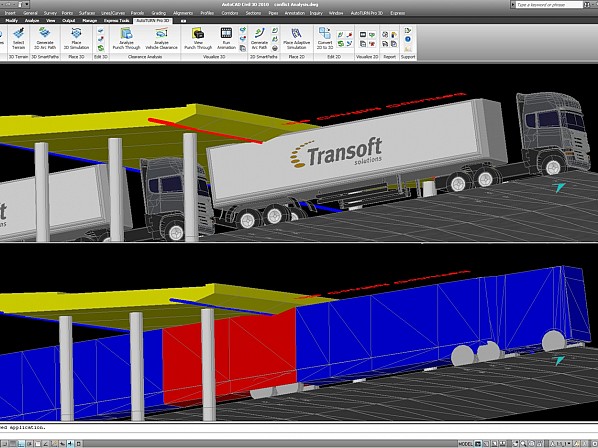Switch to the Modify ribbon tab
The image size is (598, 448).
(11, 21)
